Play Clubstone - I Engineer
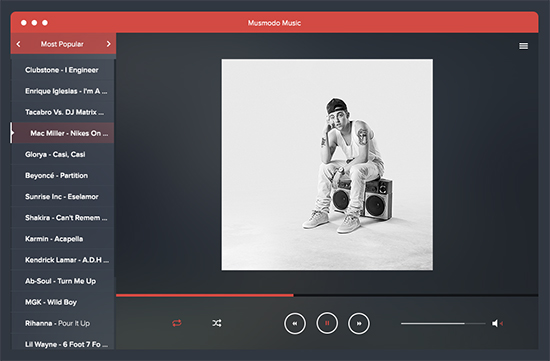This screenshot has height=361, width=550. pyautogui.click(x=62, y=70)
